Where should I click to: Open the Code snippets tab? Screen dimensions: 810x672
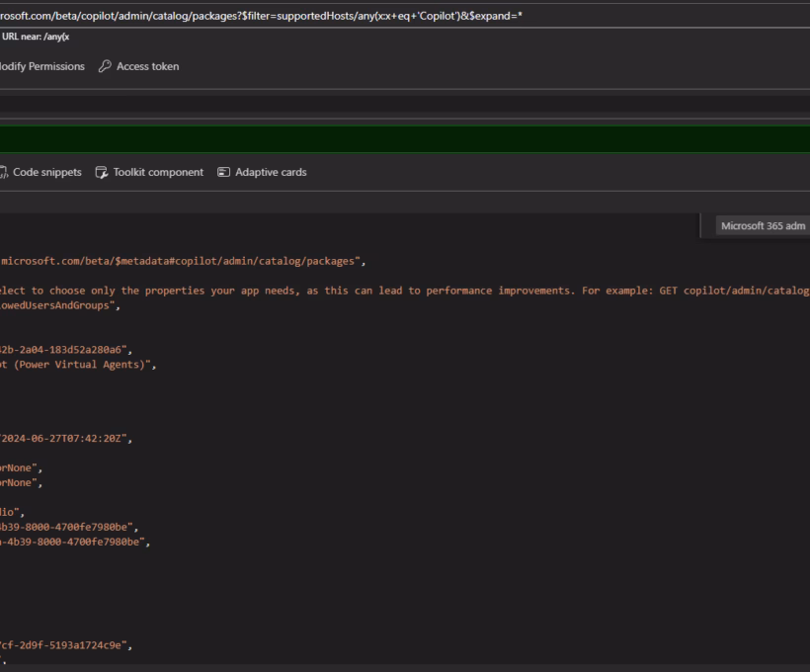(x=47, y=171)
